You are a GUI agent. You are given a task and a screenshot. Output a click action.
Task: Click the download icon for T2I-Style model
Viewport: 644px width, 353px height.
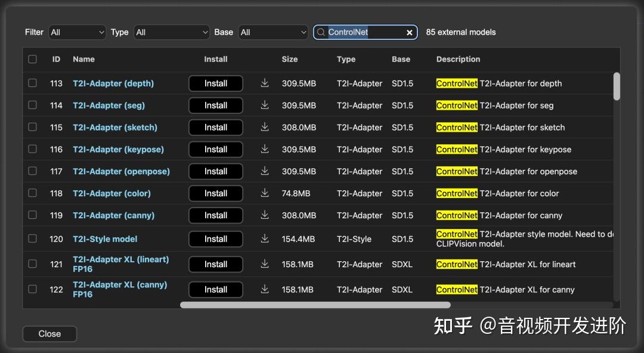[264, 239]
